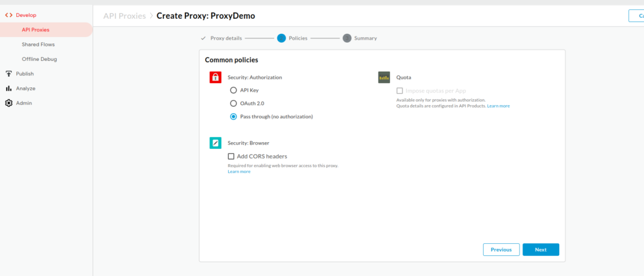Click the Analyze bar chart icon
This screenshot has height=276, width=644.
[9, 89]
